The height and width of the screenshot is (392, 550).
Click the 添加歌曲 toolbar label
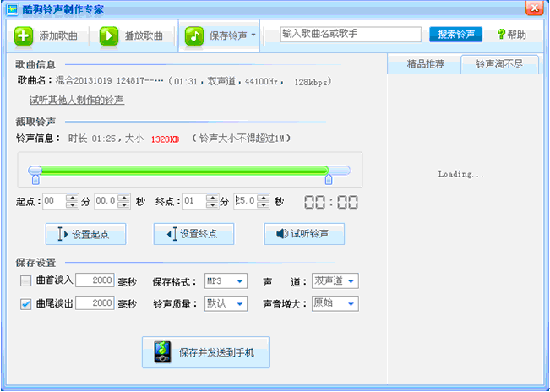tap(58, 35)
